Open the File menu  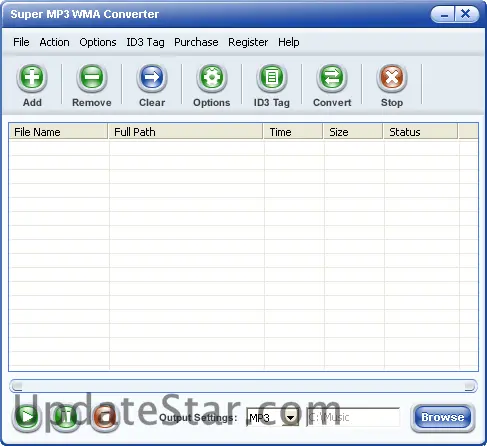click(x=21, y=42)
